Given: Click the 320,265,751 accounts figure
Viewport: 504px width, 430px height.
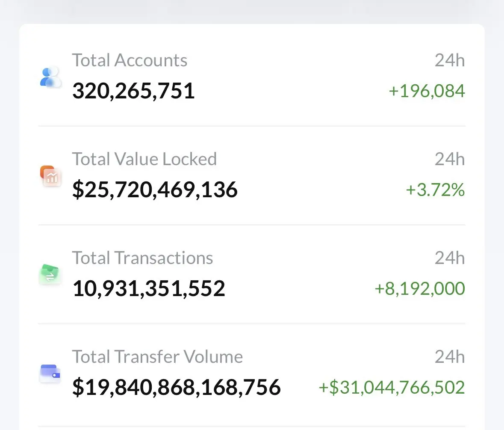Looking at the screenshot, I should tap(133, 91).
